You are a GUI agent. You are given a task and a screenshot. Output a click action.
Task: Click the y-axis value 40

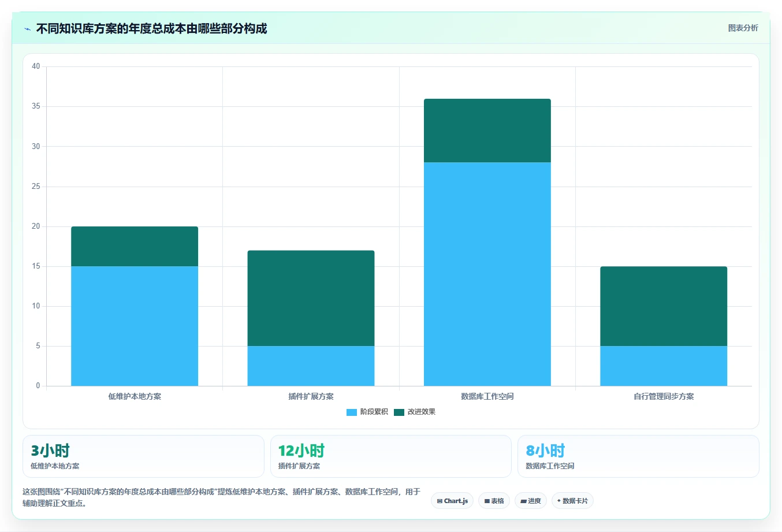36,66
